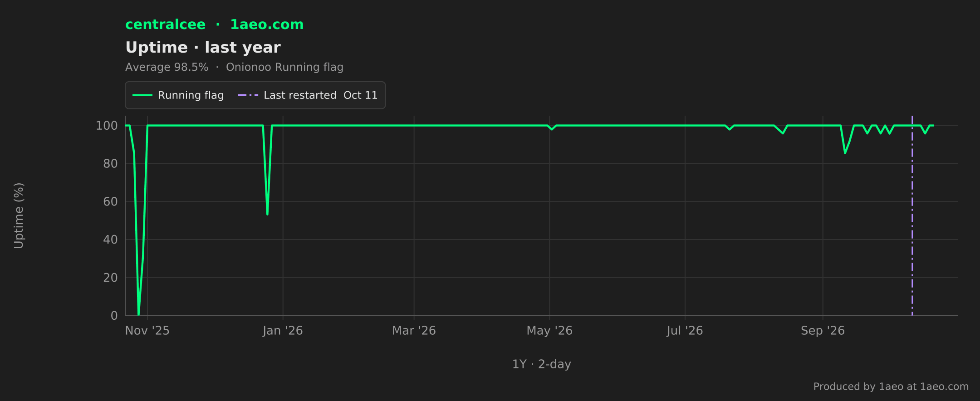Click the Nov '25 axis label
Screen dimensions: 980x401
click(x=147, y=331)
